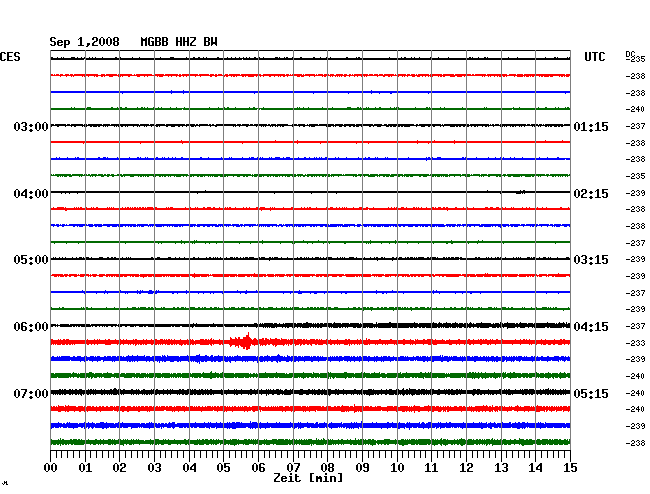Image resolution: width=650 pixels, height=494 pixels.
Task: Select the "10" minute tick label
Action: point(397,468)
